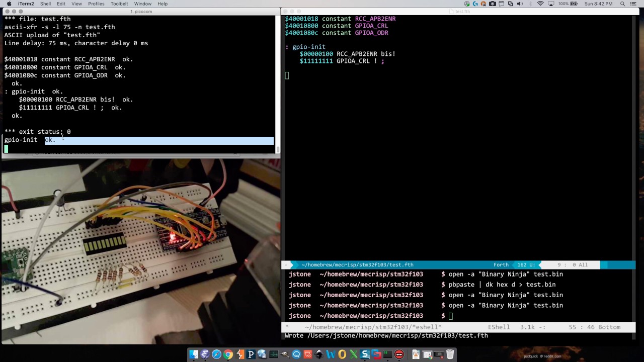Click 'Line delay: 75 ms' line in picocom
The width and height of the screenshot is (644, 362).
coord(76,43)
